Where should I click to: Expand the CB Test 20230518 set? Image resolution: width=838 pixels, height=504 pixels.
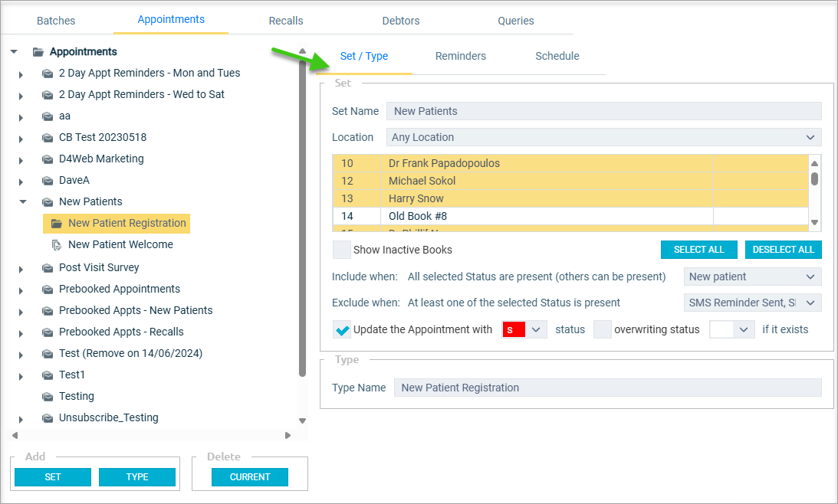[x=21, y=139]
